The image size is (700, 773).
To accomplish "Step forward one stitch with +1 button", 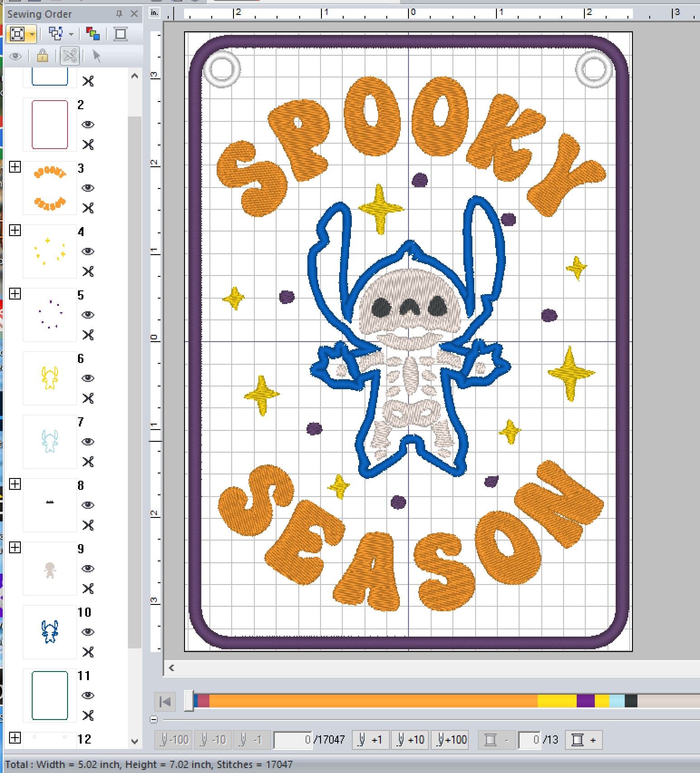I will tap(370, 740).
